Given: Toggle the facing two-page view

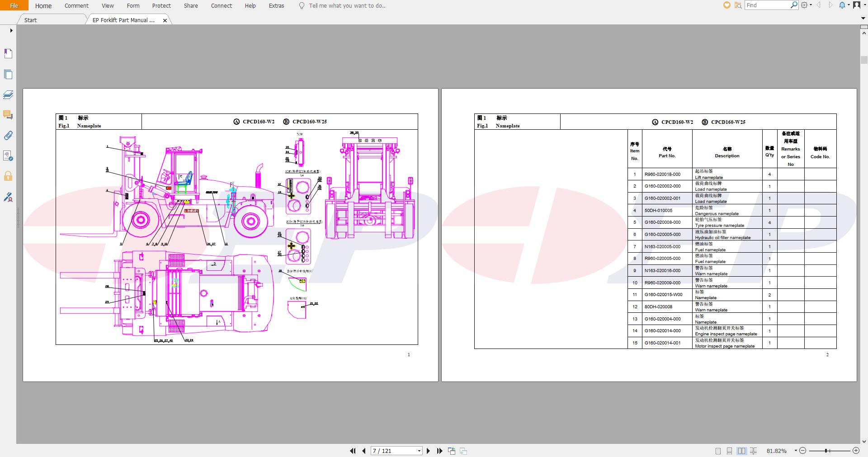Looking at the screenshot, I should click(741, 451).
